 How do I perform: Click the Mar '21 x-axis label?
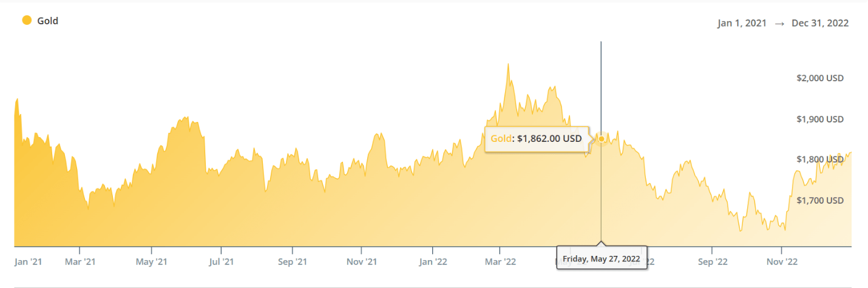(x=80, y=262)
